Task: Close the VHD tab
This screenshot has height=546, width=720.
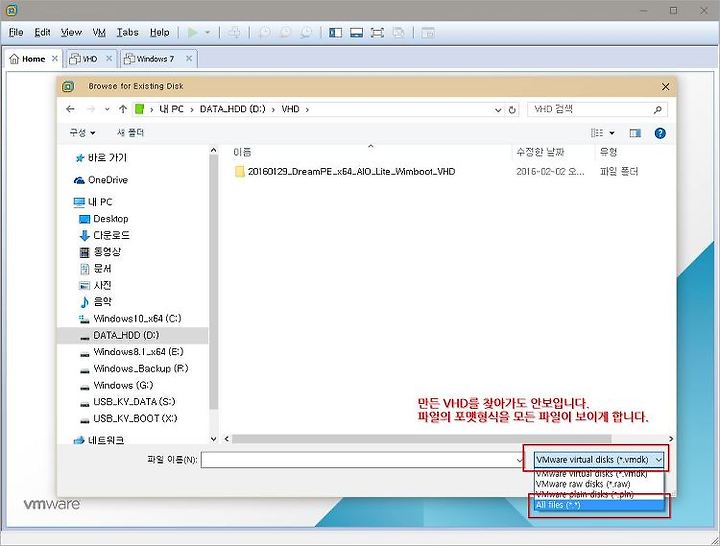Action: pyautogui.click(x=109, y=58)
